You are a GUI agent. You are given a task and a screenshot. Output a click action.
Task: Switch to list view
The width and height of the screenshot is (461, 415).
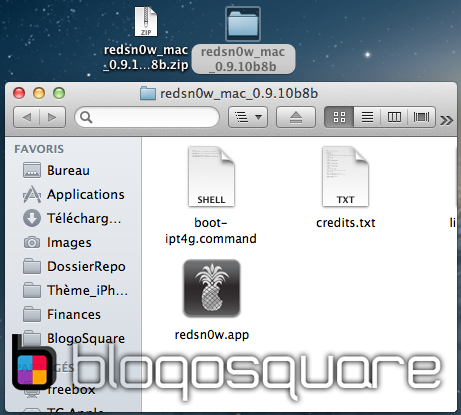click(x=367, y=117)
